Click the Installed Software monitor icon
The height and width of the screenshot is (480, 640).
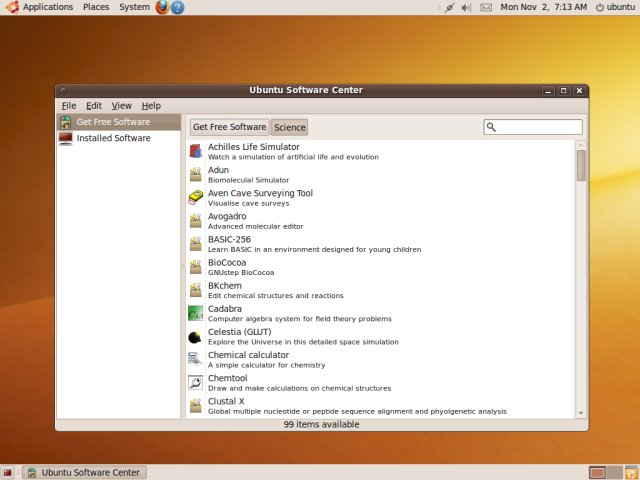(65, 138)
